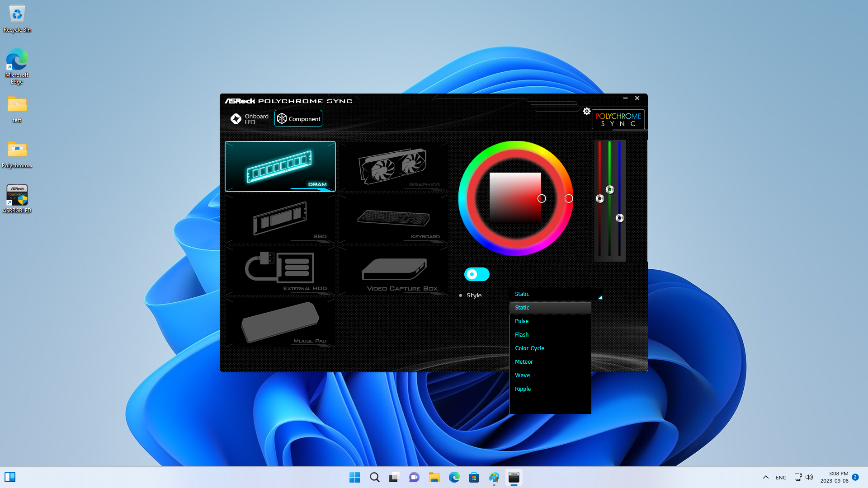The height and width of the screenshot is (488, 868).
Task: Switch to Component tab
Action: point(299,118)
